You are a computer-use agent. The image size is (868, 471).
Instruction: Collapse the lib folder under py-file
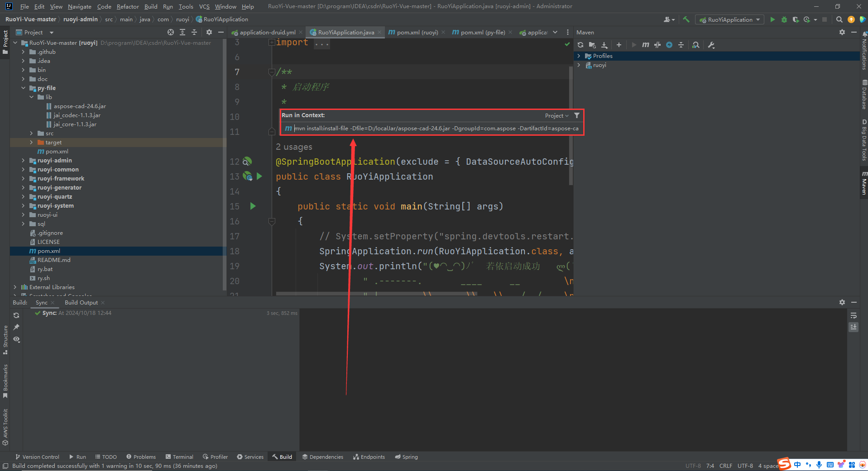[31, 97]
